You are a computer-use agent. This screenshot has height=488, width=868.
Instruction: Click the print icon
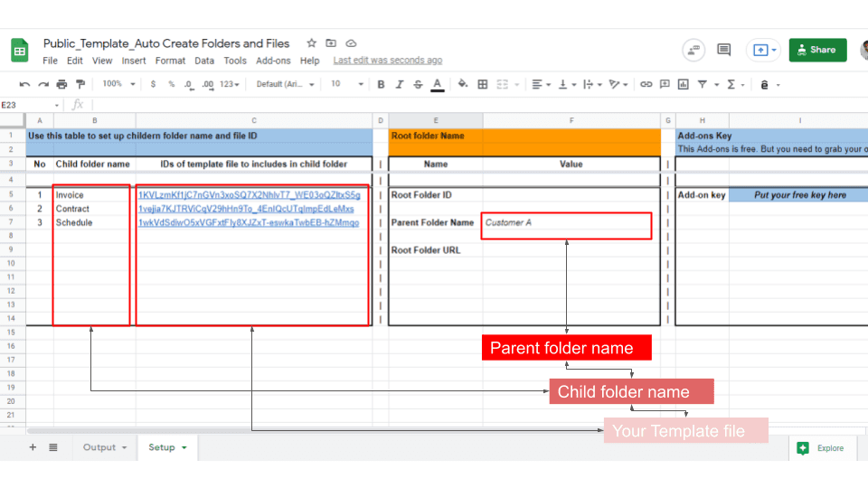[x=61, y=84]
